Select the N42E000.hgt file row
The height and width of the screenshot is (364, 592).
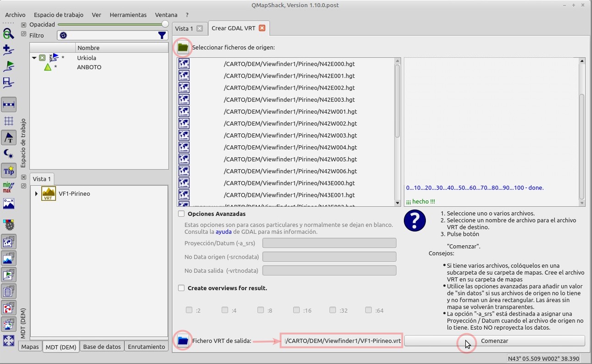(x=285, y=64)
